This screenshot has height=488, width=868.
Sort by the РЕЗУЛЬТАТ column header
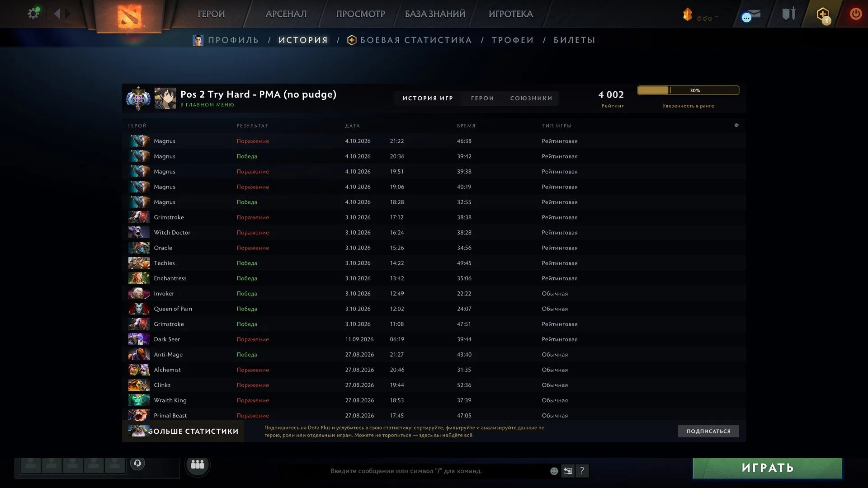point(252,126)
